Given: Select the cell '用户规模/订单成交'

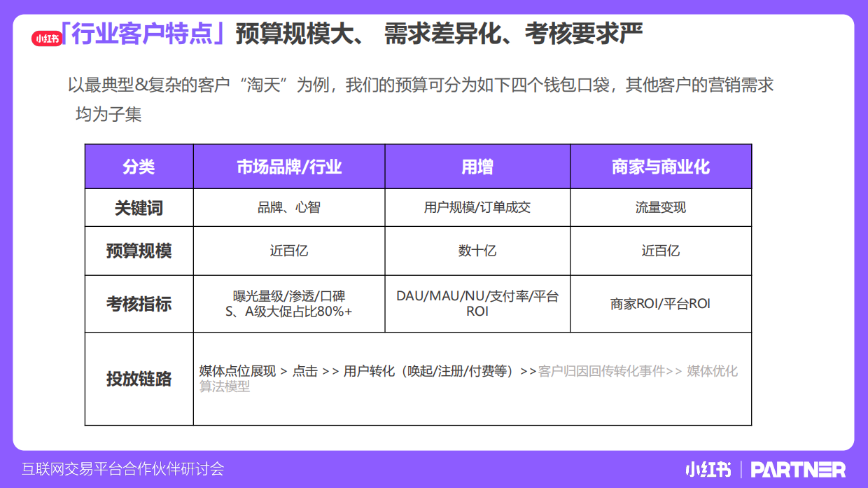Looking at the screenshot, I should pyautogui.click(x=477, y=208).
